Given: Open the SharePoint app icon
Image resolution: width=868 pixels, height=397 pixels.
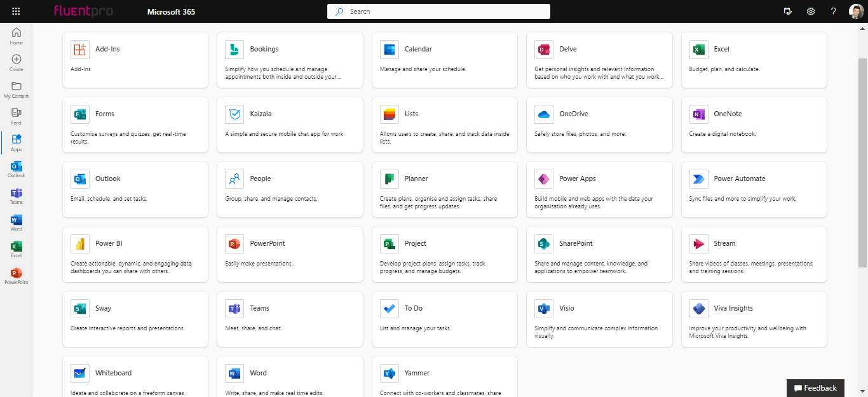Looking at the screenshot, I should pyautogui.click(x=543, y=244).
